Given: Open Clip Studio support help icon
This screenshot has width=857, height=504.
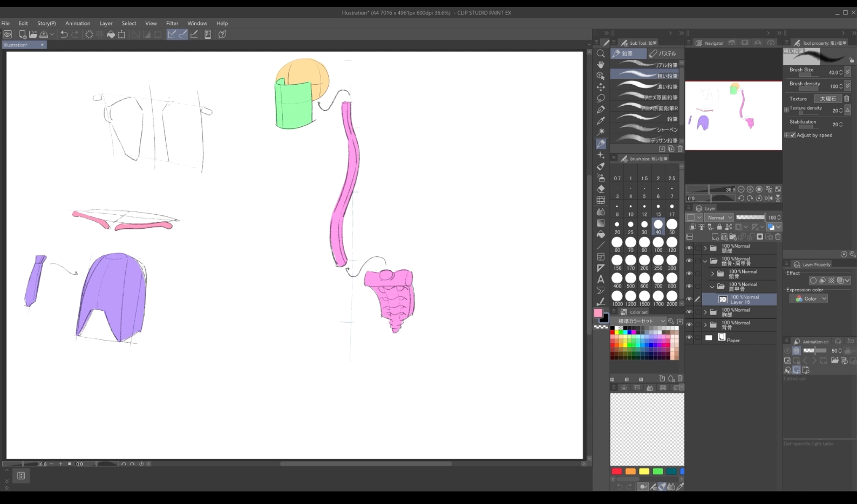Looking at the screenshot, I should [x=222, y=35].
